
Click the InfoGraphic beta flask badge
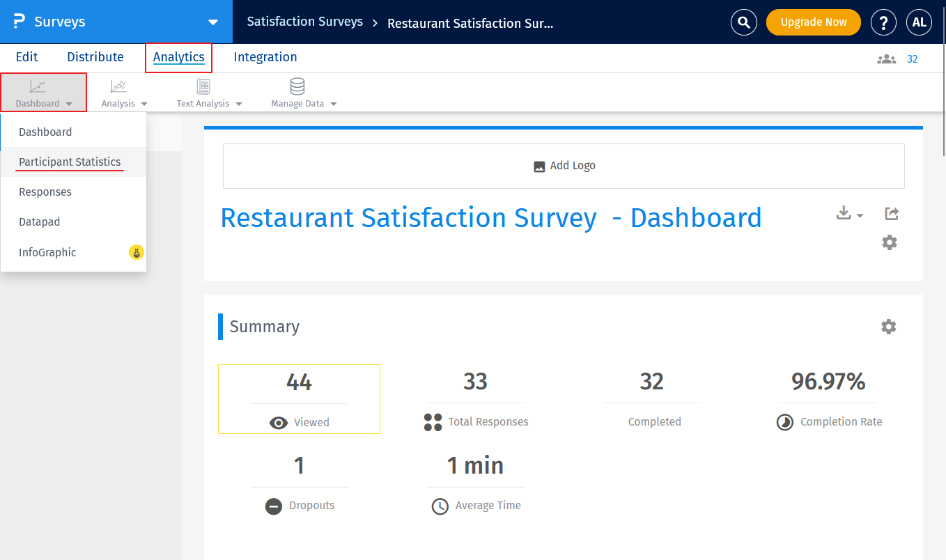[x=137, y=253]
